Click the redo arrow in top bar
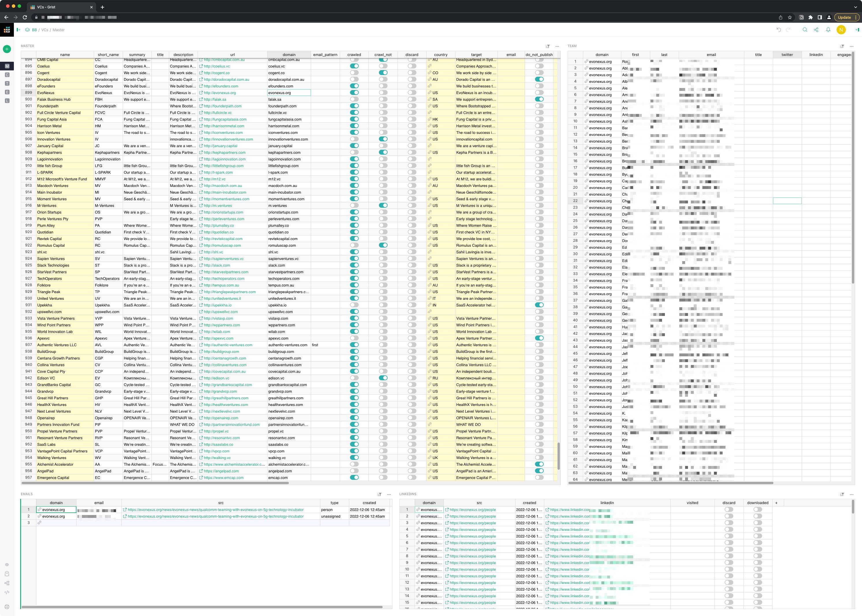The width and height of the screenshot is (862, 616). [x=788, y=30]
